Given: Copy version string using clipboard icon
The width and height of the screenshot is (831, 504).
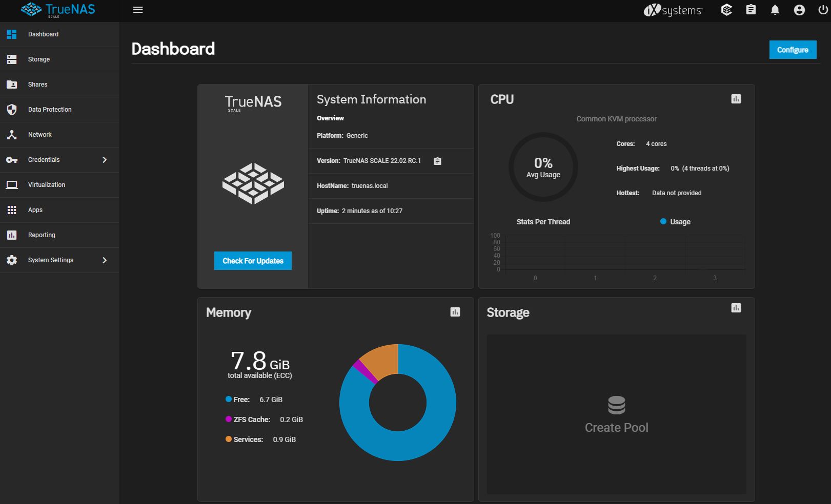Looking at the screenshot, I should point(437,161).
